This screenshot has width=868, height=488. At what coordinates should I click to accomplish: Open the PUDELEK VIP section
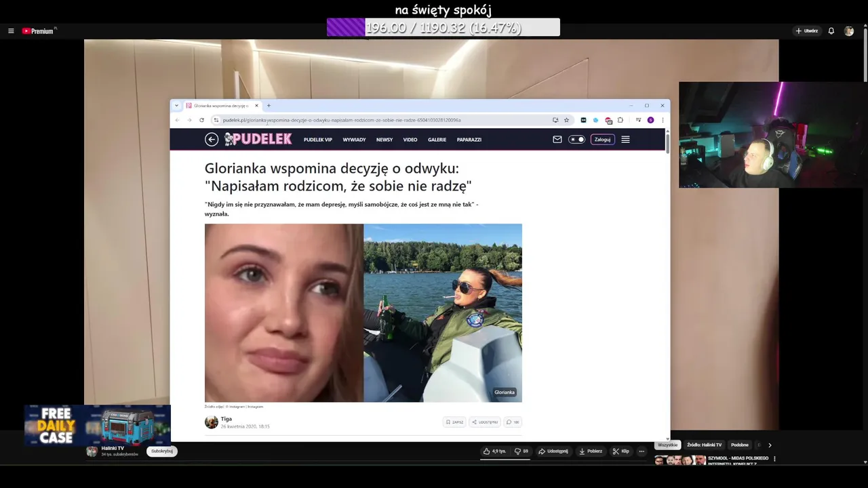click(317, 140)
